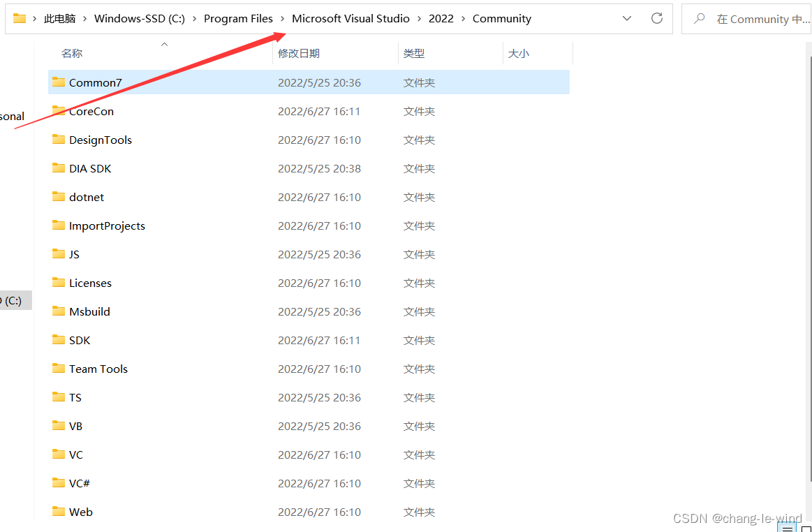Click date 2022/5/25 20:36 in JS row
This screenshot has height=532, width=812.
pyautogui.click(x=319, y=254)
